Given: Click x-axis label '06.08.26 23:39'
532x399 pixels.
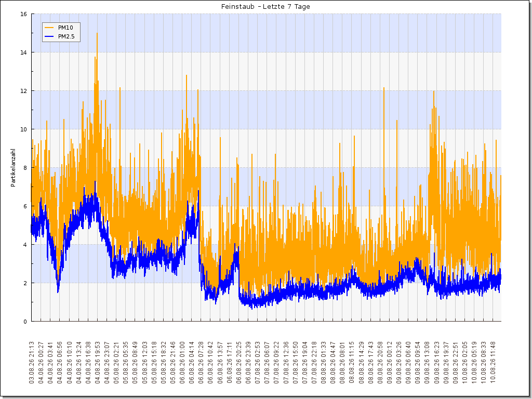Looking at the screenshot, I should 248,362.
